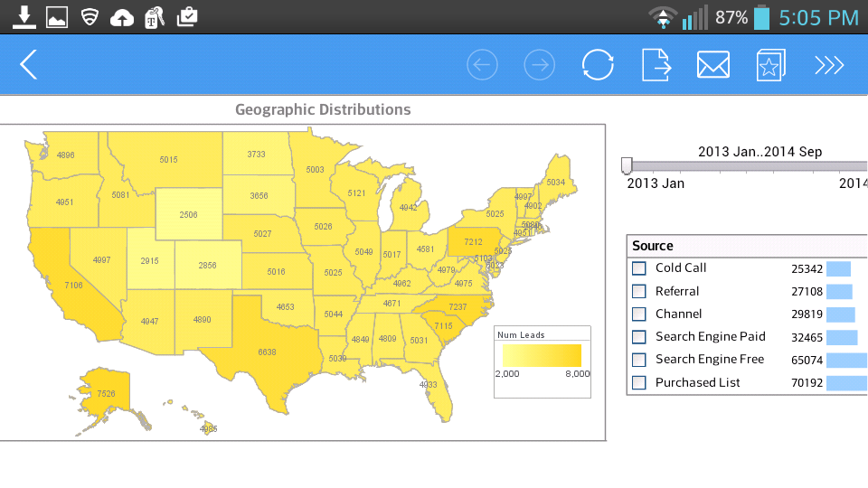
Task: Open the clipboard checkmark status icon
Action: 187,17
